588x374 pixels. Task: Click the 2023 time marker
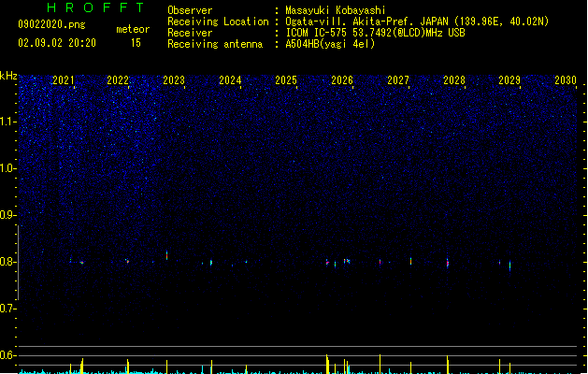174,80
